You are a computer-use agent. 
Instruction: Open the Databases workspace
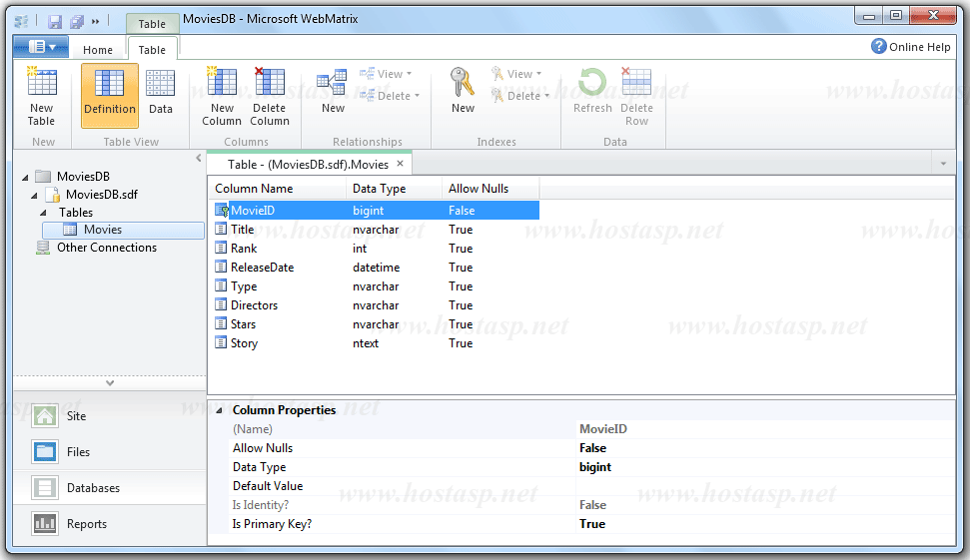tap(109, 488)
